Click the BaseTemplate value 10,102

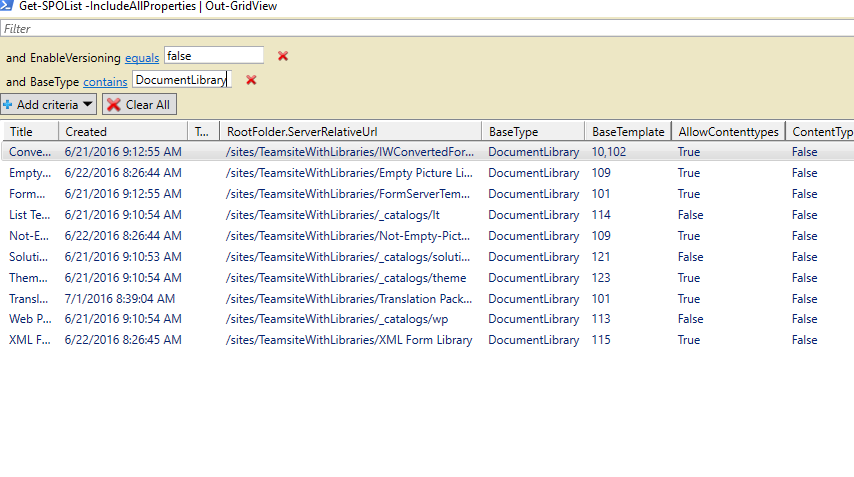609,152
